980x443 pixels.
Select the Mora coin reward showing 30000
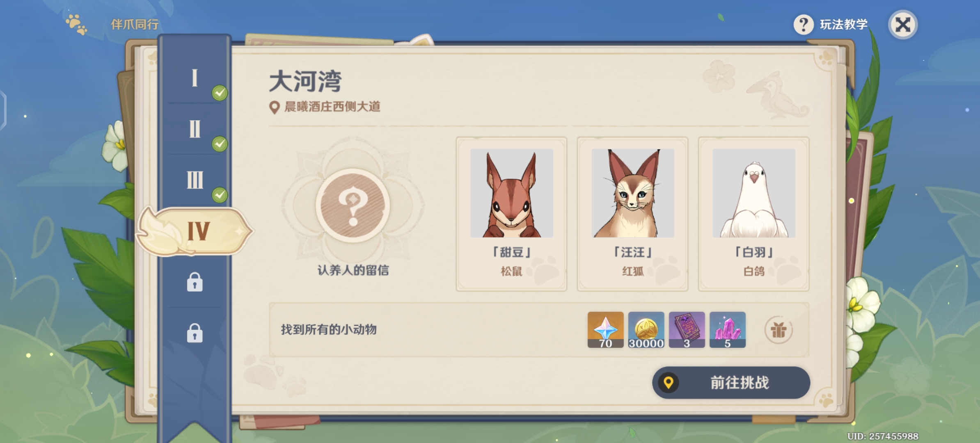click(646, 330)
